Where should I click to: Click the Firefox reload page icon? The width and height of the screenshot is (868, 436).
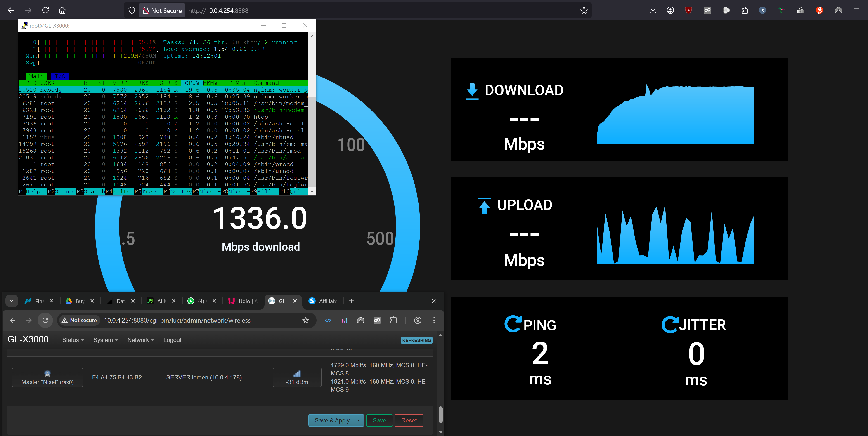click(45, 10)
